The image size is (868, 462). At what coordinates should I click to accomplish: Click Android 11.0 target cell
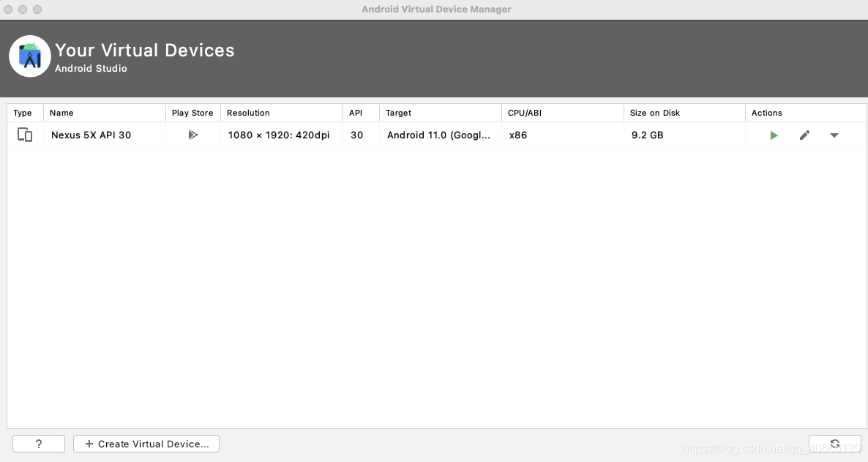click(x=441, y=135)
